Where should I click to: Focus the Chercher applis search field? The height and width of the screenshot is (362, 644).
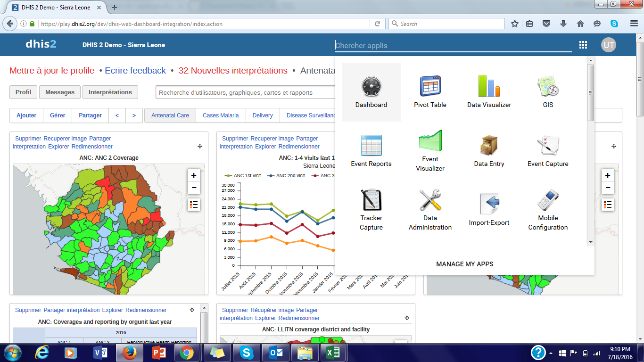tap(453, 46)
